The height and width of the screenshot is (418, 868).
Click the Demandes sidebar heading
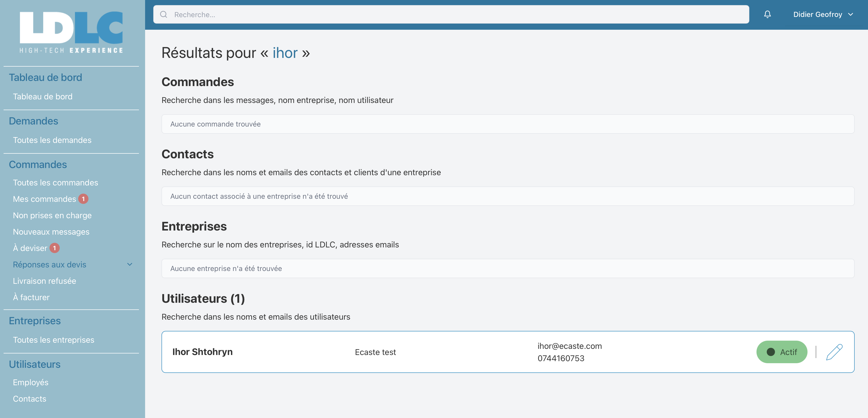pos(33,121)
